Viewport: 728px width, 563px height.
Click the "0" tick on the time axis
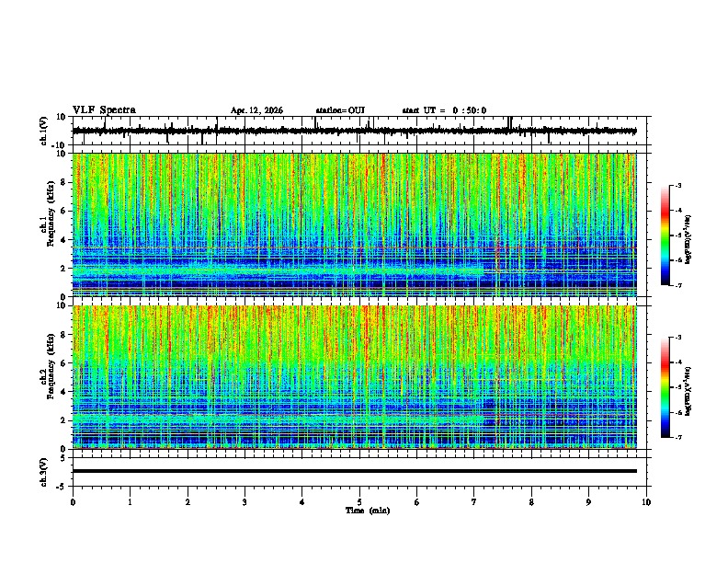(x=73, y=502)
